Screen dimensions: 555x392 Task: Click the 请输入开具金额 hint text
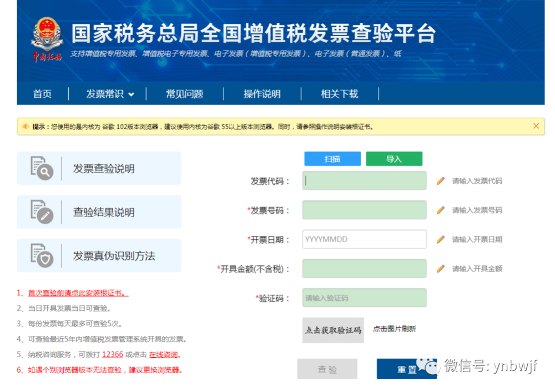(x=477, y=268)
